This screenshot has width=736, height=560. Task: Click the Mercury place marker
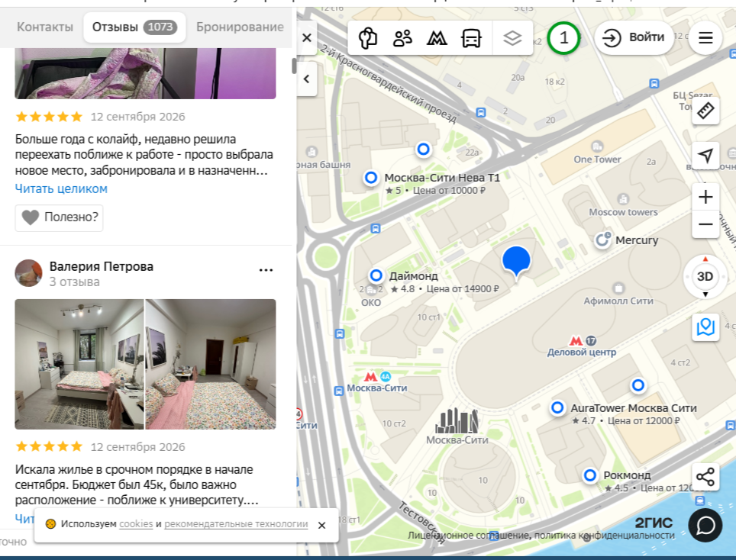tap(602, 240)
